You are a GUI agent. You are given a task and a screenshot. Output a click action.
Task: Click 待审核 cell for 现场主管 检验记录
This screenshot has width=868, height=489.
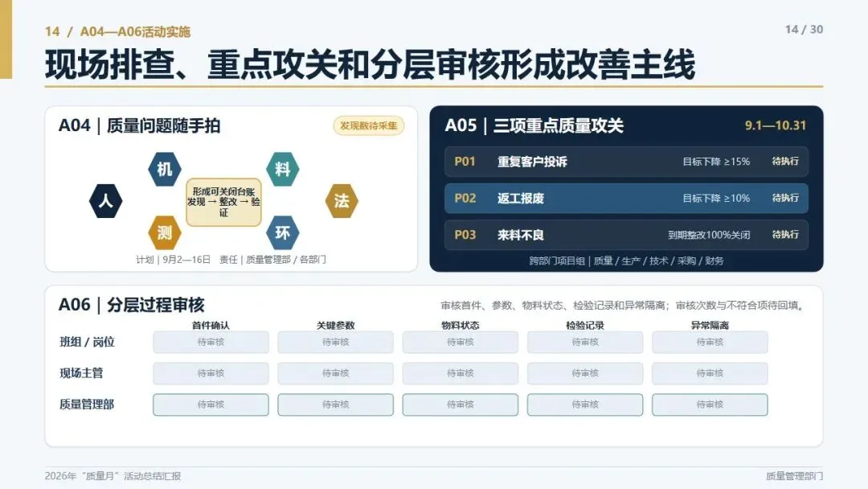click(585, 373)
